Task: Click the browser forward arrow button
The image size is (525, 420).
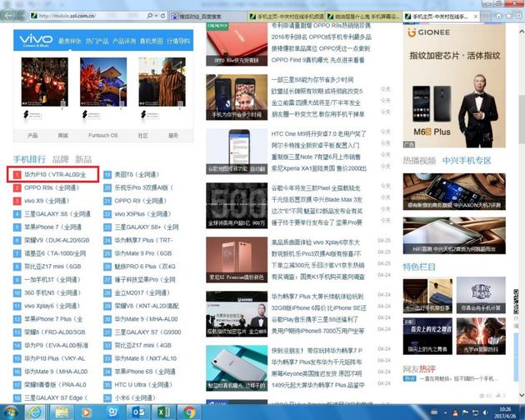Action: [22, 16]
